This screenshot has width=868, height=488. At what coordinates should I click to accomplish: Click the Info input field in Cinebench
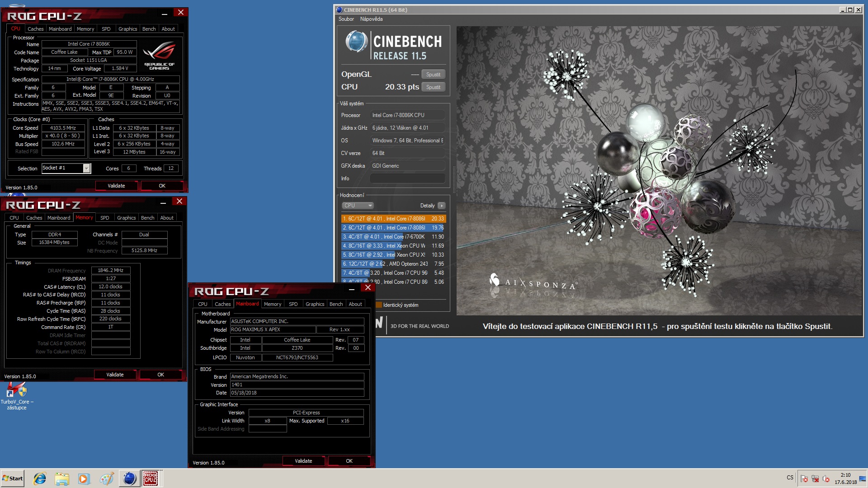coord(407,178)
